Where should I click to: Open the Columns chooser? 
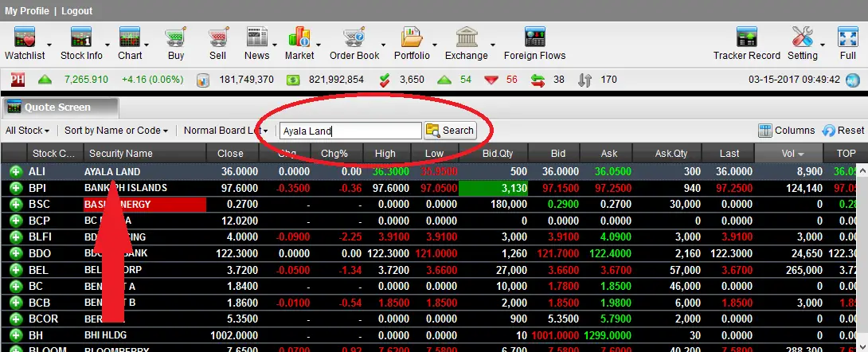tap(787, 131)
